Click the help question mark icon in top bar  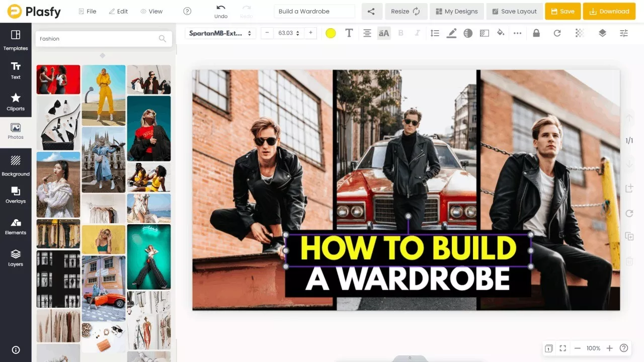pos(187,12)
